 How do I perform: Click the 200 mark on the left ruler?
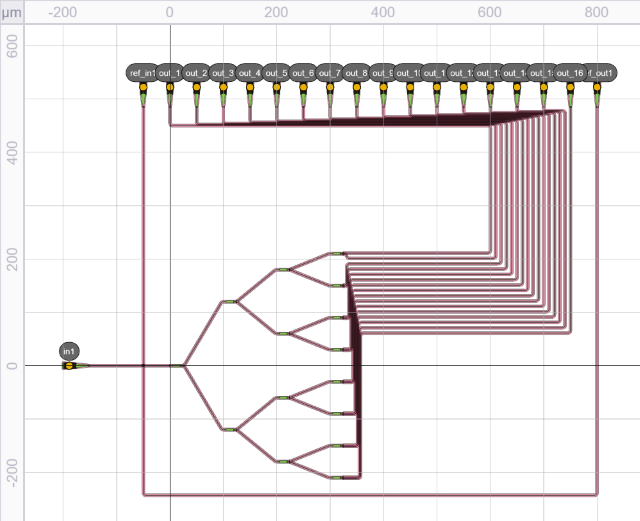(x=11, y=259)
